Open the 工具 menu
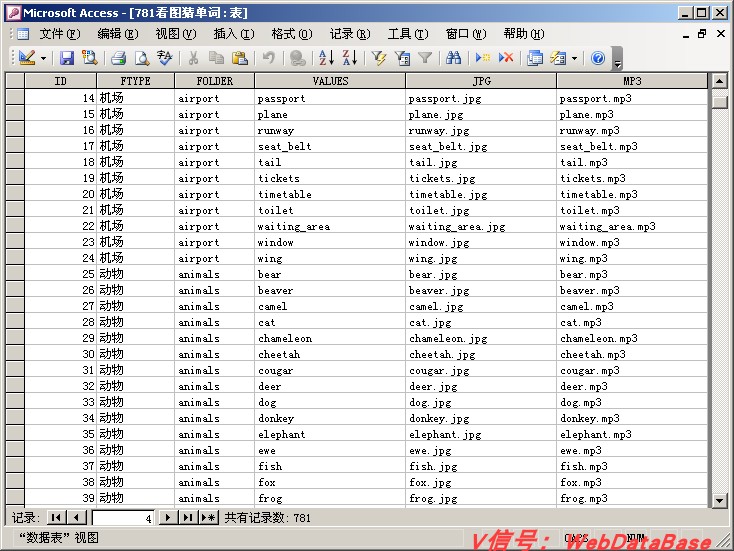734x551 pixels. (x=408, y=34)
